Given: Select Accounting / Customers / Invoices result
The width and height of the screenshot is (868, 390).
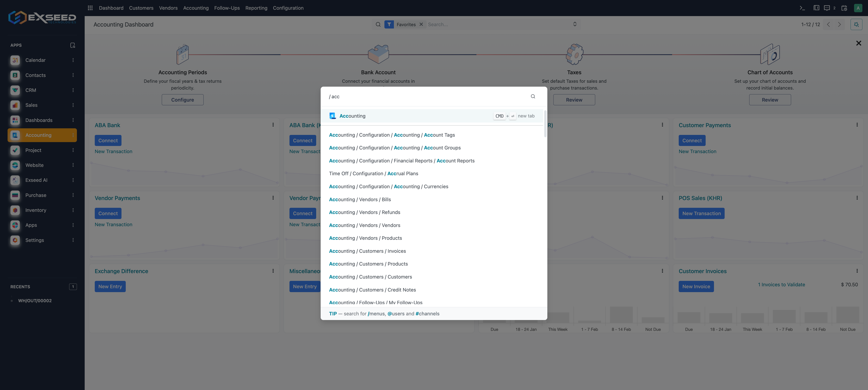Looking at the screenshot, I should point(367,251).
